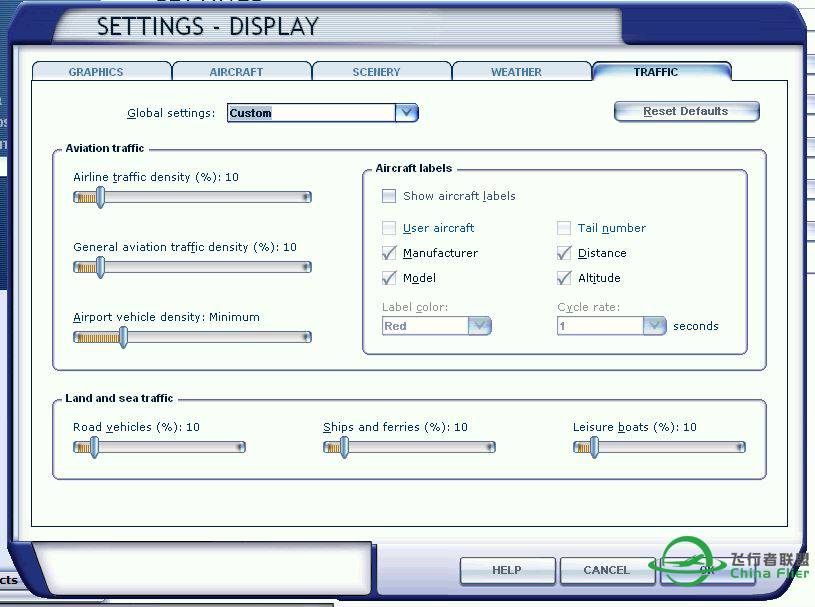Open the Global settings dropdown arrow

pyautogui.click(x=406, y=113)
